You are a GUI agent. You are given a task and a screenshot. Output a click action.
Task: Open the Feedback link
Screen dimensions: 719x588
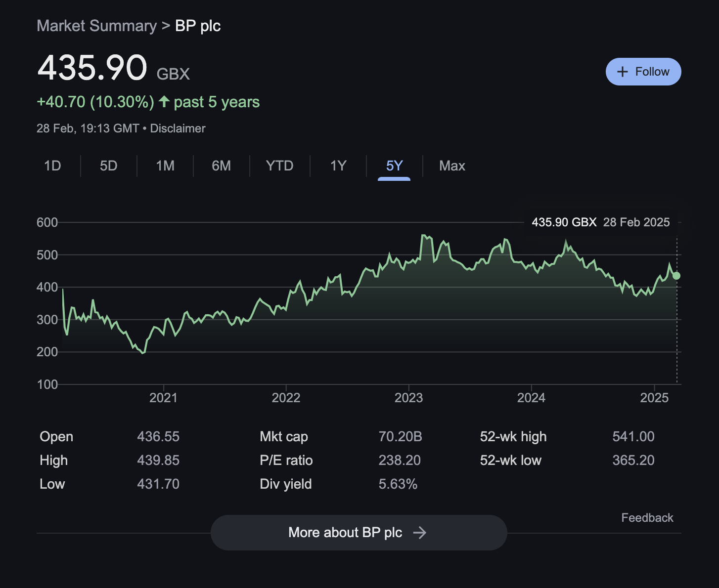pos(647,518)
